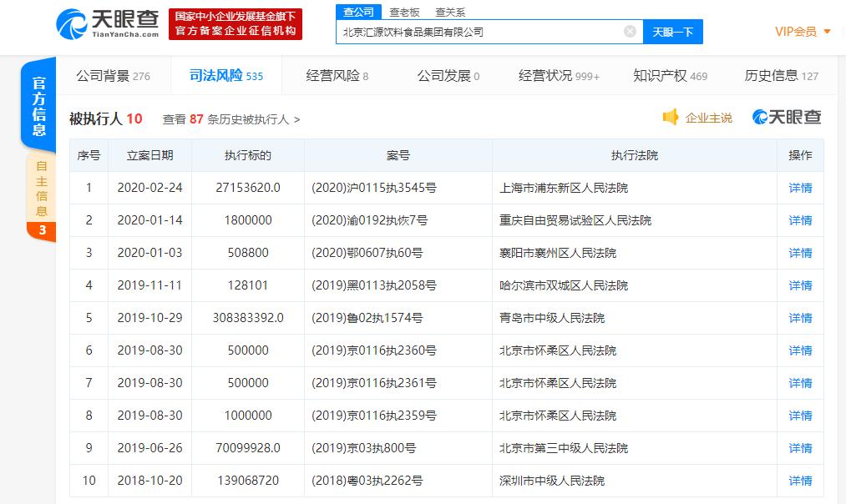Clear search box with the X icon

click(630, 31)
